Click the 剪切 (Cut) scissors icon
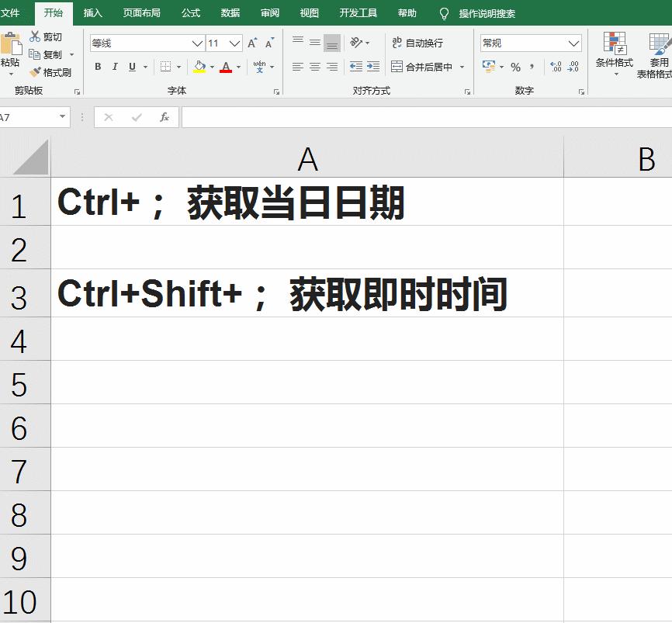Viewport: 672px width, 623px height. [x=35, y=36]
